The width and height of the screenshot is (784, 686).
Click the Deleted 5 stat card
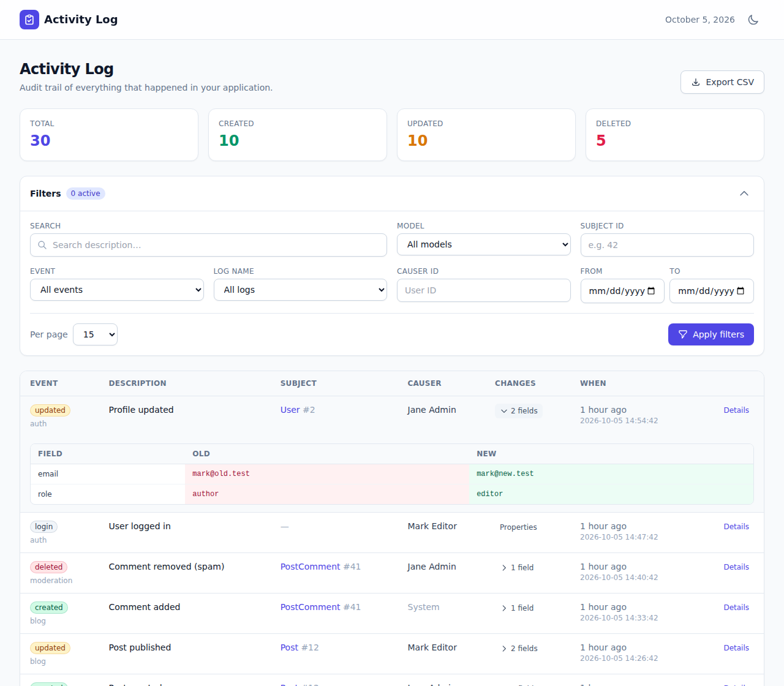click(x=675, y=135)
